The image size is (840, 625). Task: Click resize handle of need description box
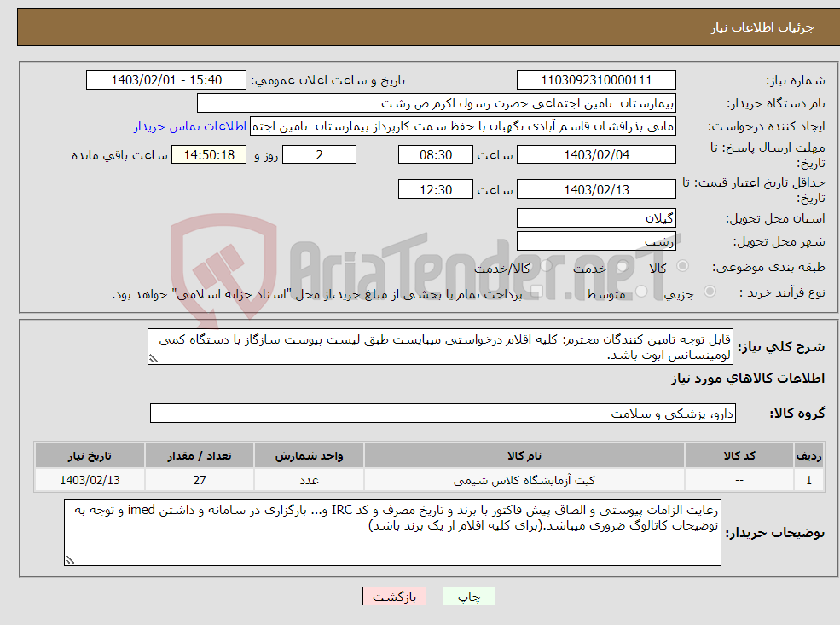coord(154,359)
